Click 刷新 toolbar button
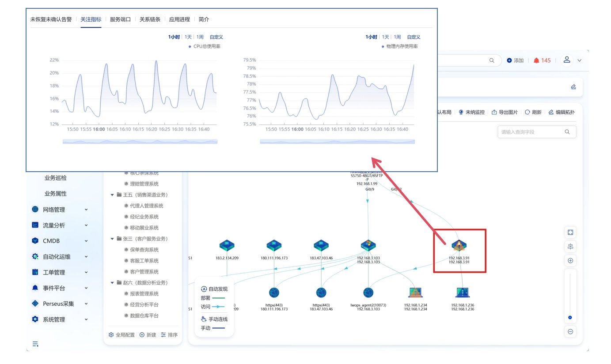This screenshot has height=364, width=611. (x=533, y=112)
